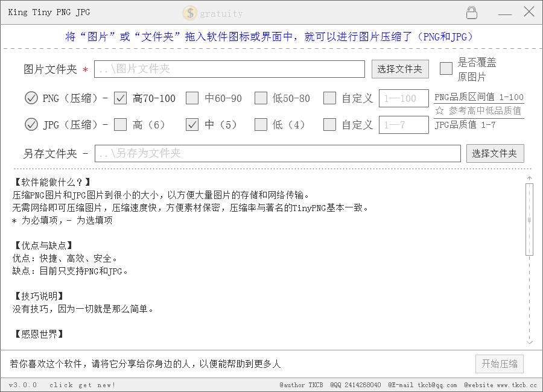Toggle the PNG（压缩） round checkmark
The width and height of the screenshot is (543, 392).
click(x=31, y=98)
